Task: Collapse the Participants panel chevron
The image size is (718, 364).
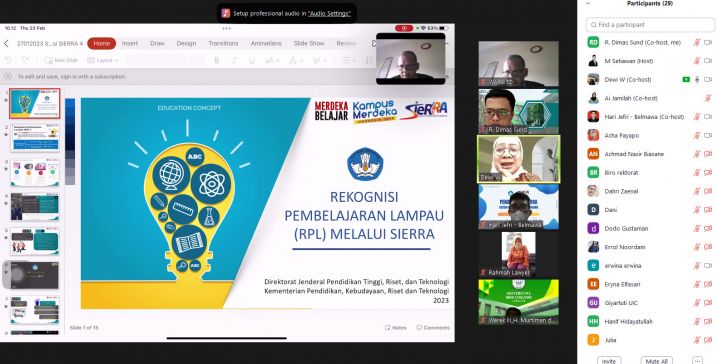Action: pos(588,3)
